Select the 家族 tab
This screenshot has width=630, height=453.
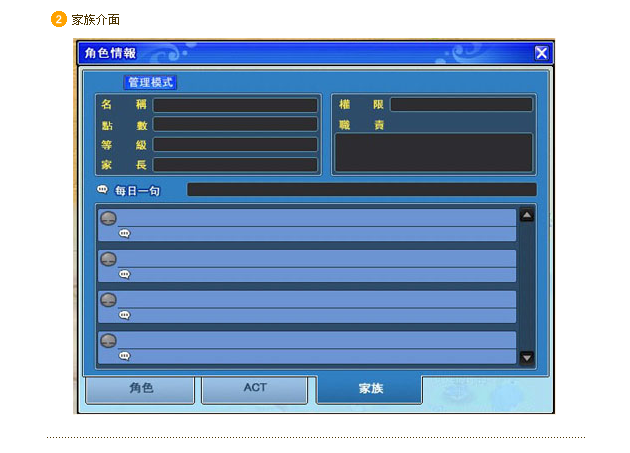tap(369, 389)
